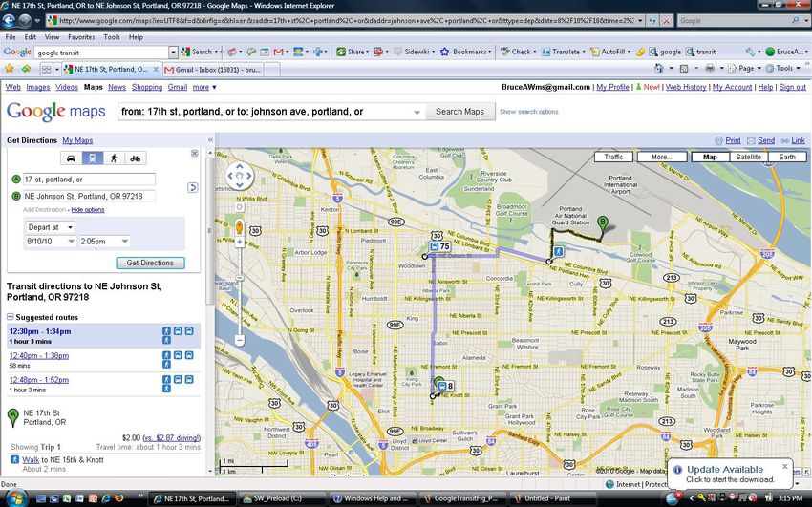Open the IE Page dropdown menu
812x507 pixels.
click(745, 69)
